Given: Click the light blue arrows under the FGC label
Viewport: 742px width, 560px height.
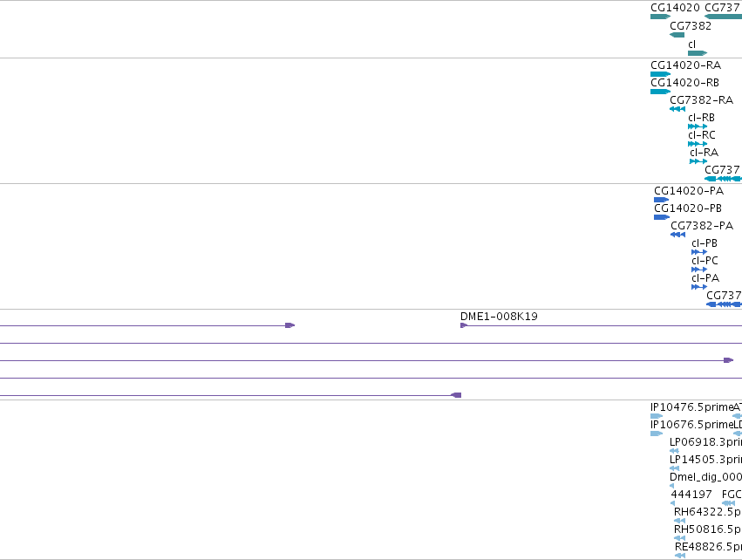Looking at the screenshot, I should pos(729,503).
